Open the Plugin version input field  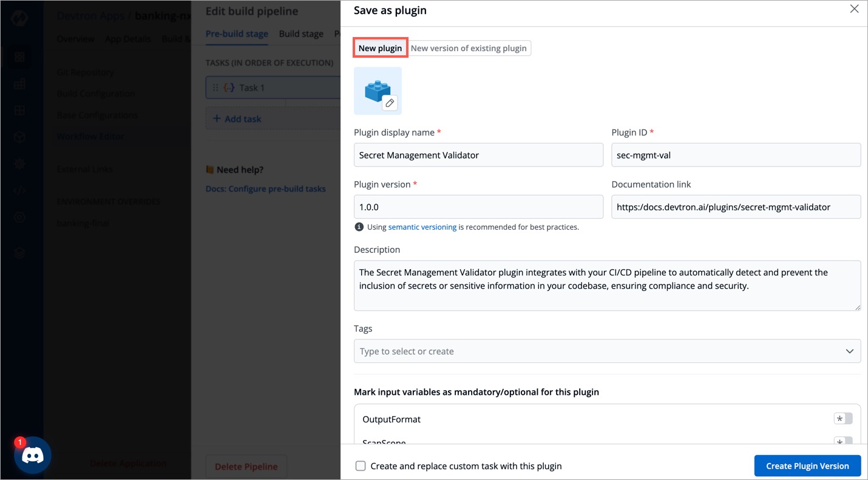coord(478,207)
